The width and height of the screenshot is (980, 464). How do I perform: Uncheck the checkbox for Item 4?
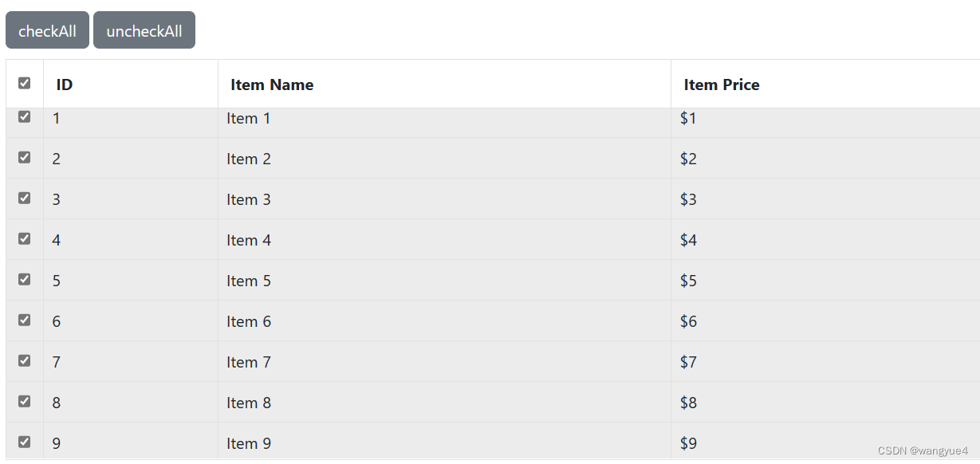click(x=24, y=238)
